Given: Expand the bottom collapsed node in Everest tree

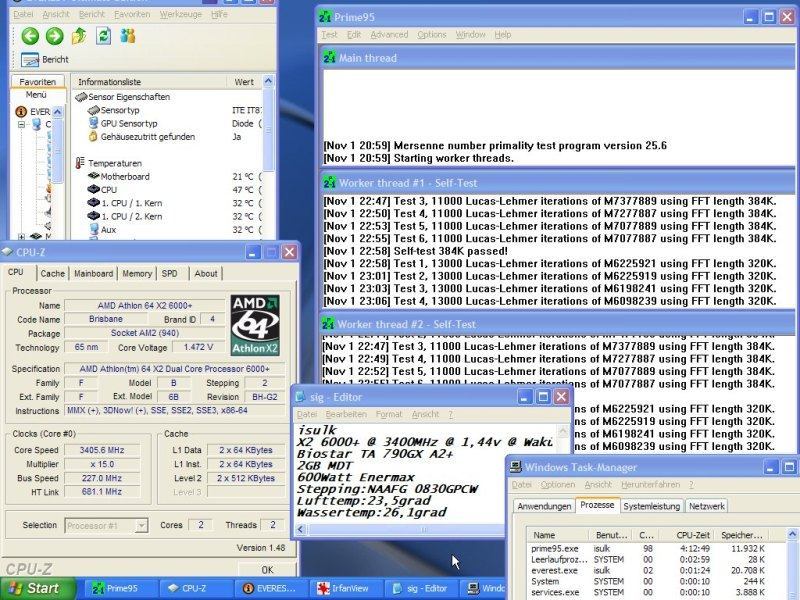Looking at the screenshot, I should (x=21, y=236).
